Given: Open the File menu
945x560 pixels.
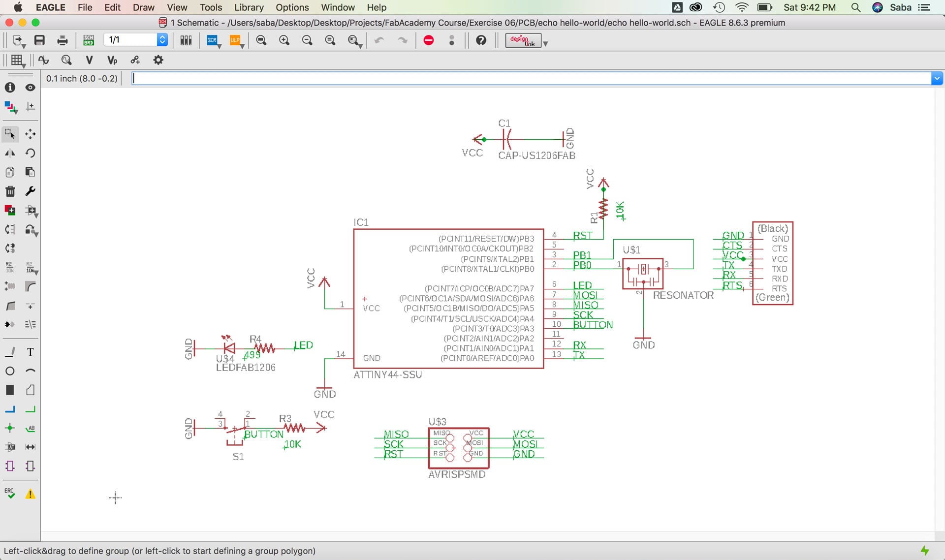Looking at the screenshot, I should pos(85,7).
